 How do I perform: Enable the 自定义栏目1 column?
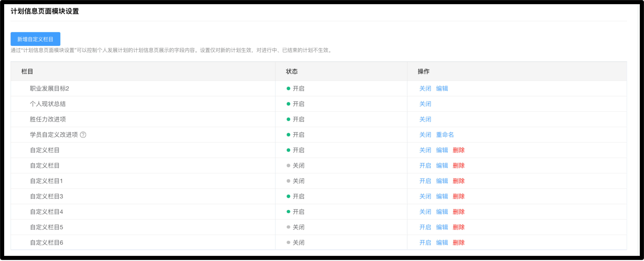(x=425, y=181)
